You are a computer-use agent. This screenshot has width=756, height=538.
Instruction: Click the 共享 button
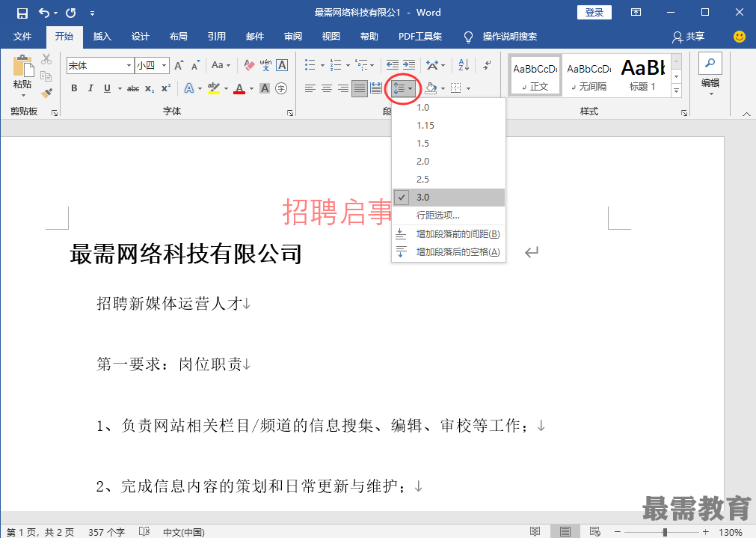[689, 37]
